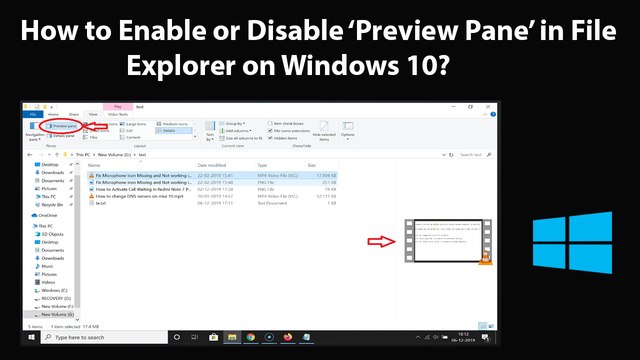Select Medium icons layout

[x=172, y=124]
